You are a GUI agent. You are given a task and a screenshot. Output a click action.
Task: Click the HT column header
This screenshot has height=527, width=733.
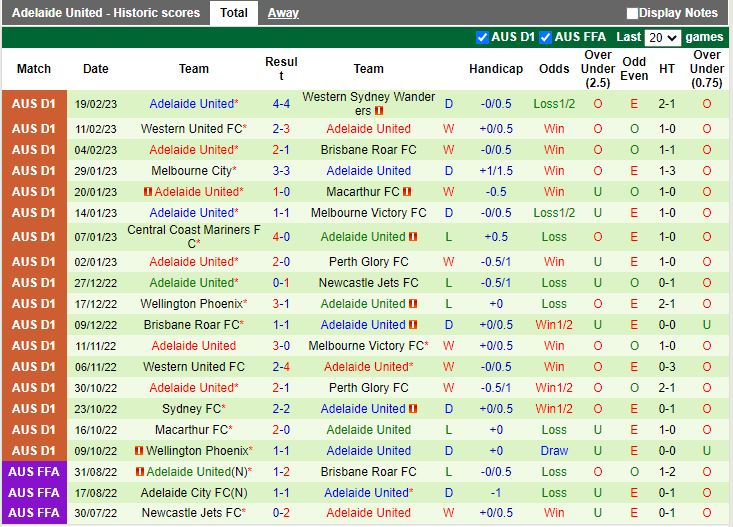667,69
